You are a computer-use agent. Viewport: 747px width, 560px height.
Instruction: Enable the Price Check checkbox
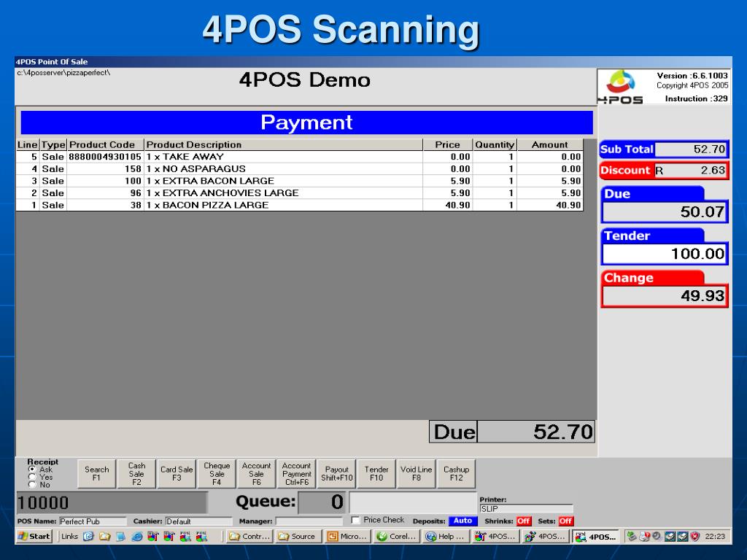(x=355, y=520)
